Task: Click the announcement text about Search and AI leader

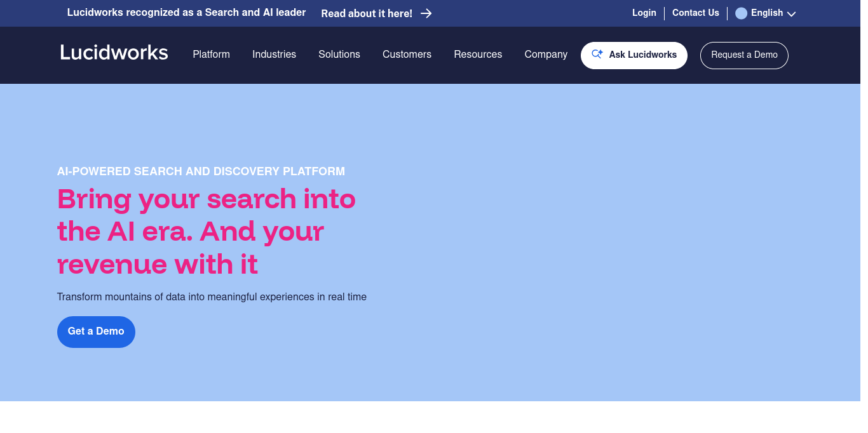Action: (x=186, y=13)
